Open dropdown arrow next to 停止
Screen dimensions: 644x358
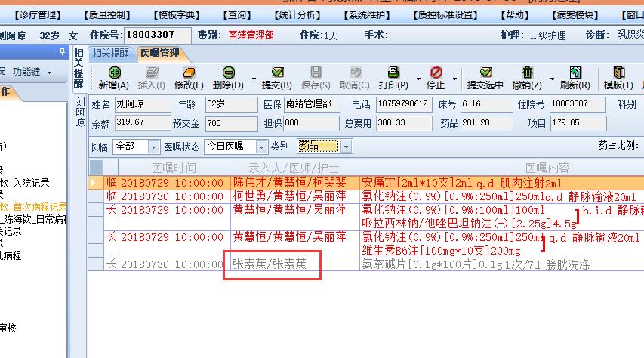[x=454, y=78]
